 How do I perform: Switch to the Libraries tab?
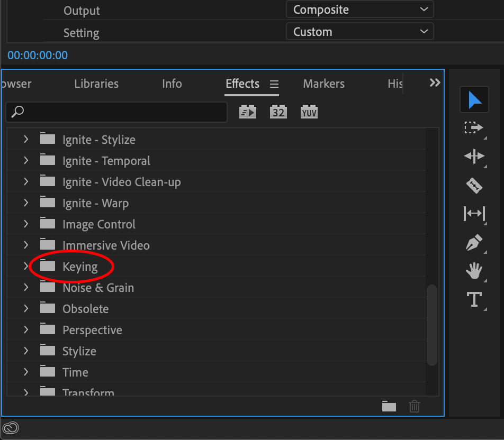[96, 84]
